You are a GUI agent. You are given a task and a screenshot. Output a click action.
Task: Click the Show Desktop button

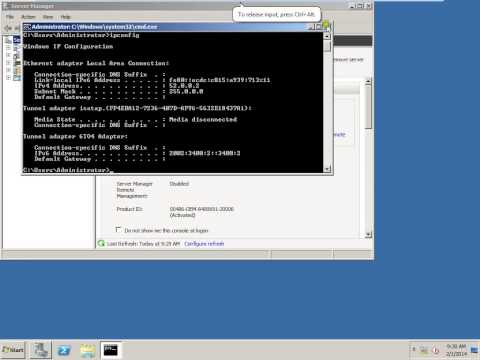pyautogui.click(x=474, y=350)
